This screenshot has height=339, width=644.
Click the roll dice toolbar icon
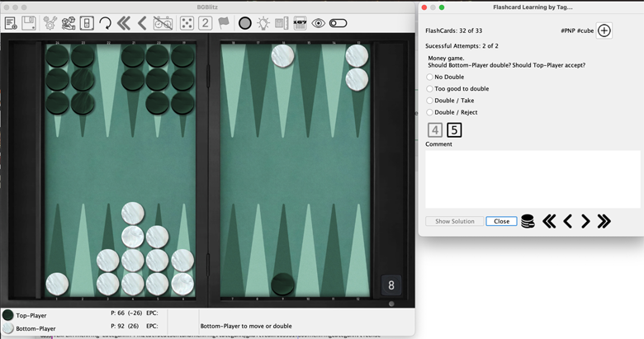163,23
